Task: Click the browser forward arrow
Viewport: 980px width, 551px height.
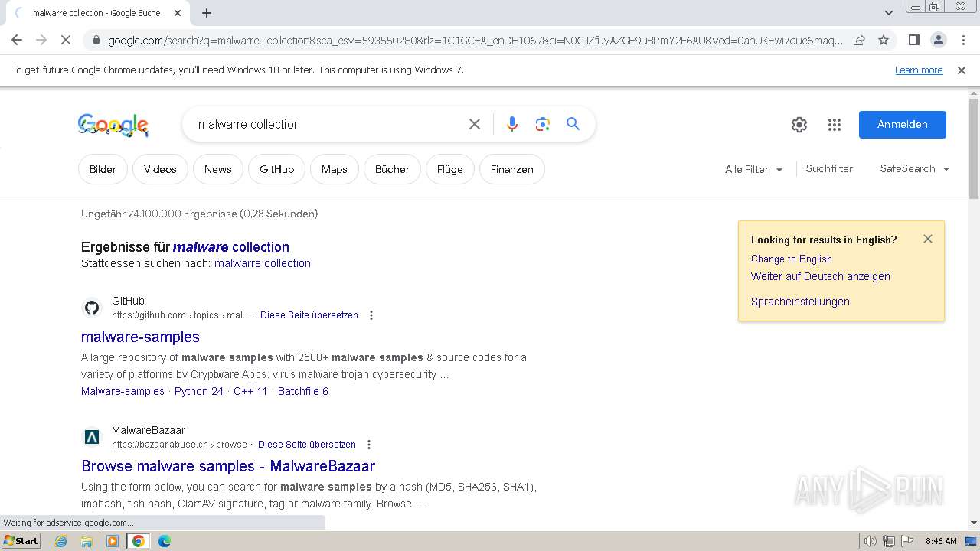Action: (x=41, y=40)
